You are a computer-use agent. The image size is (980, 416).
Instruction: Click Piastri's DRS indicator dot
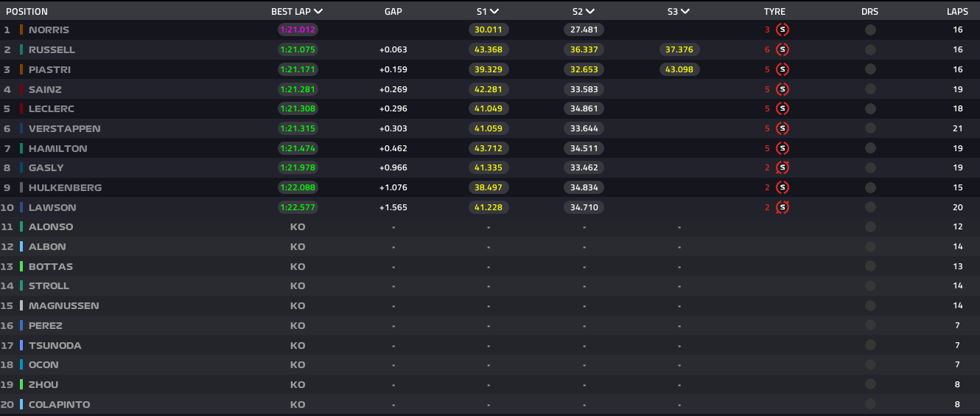click(x=870, y=69)
